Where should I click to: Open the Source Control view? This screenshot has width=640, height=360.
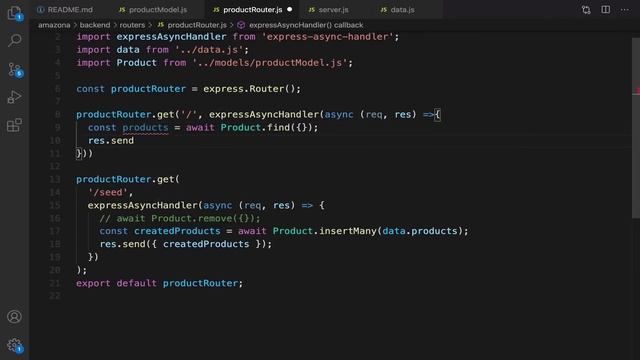pyautogui.click(x=15, y=69)
